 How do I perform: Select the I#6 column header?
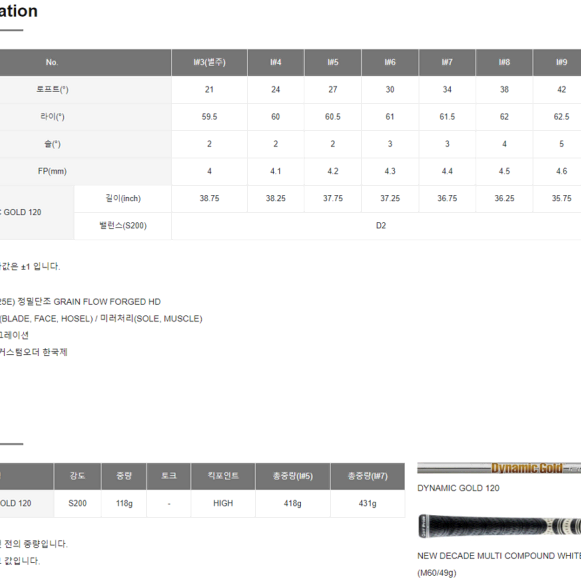tap(390, 62)
